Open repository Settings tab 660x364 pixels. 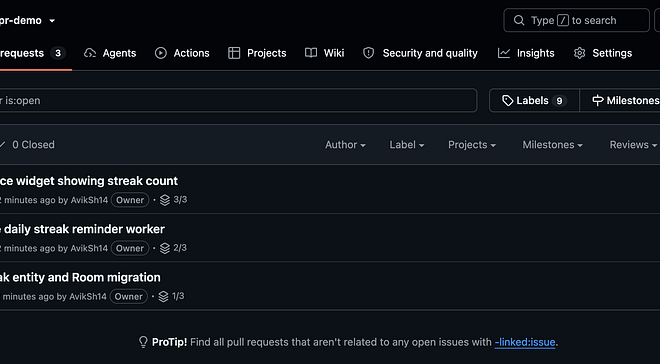click(x=603, y=53)
